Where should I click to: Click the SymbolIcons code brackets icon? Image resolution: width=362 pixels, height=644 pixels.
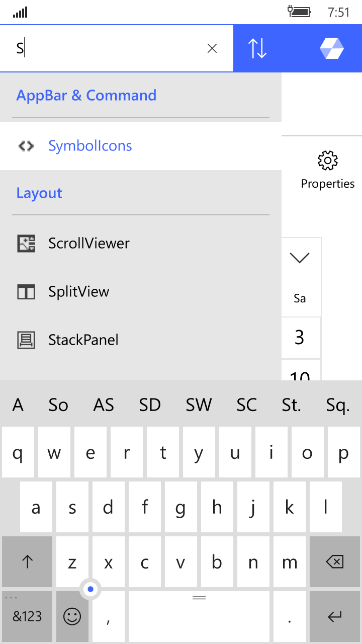coord(26,146)
